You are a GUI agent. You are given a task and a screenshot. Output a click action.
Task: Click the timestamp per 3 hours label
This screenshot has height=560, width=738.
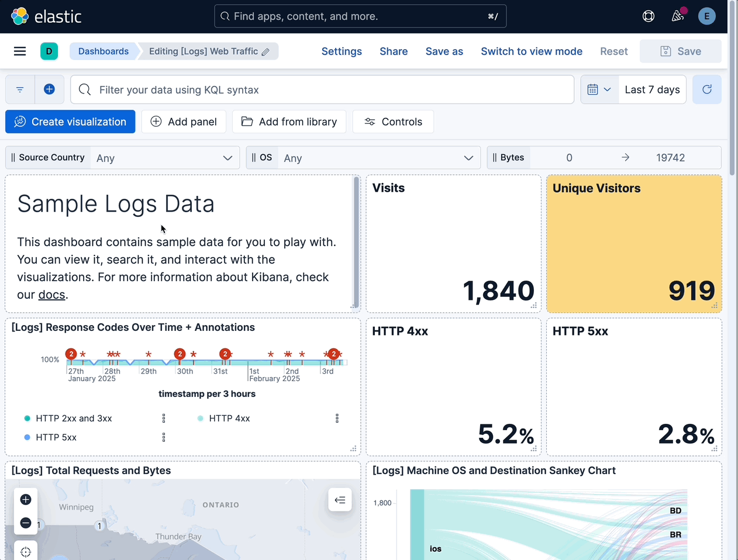pyautogui.click(x=207, y=394)
